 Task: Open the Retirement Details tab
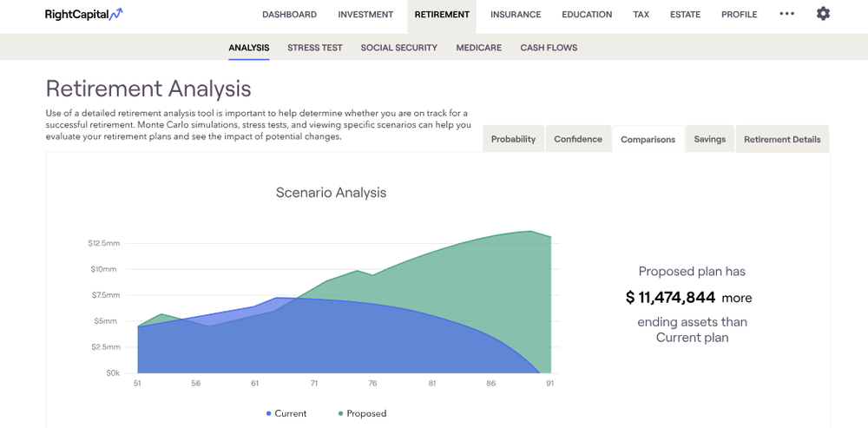pos(782,139)
